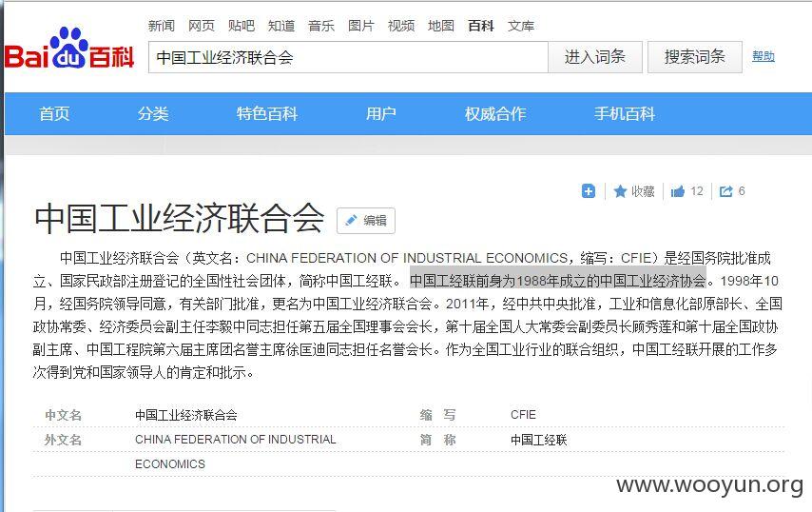Viewport: 812px width, 512px height.
Task: Open the 新闻 news link
Action: [x=161, y=26]
